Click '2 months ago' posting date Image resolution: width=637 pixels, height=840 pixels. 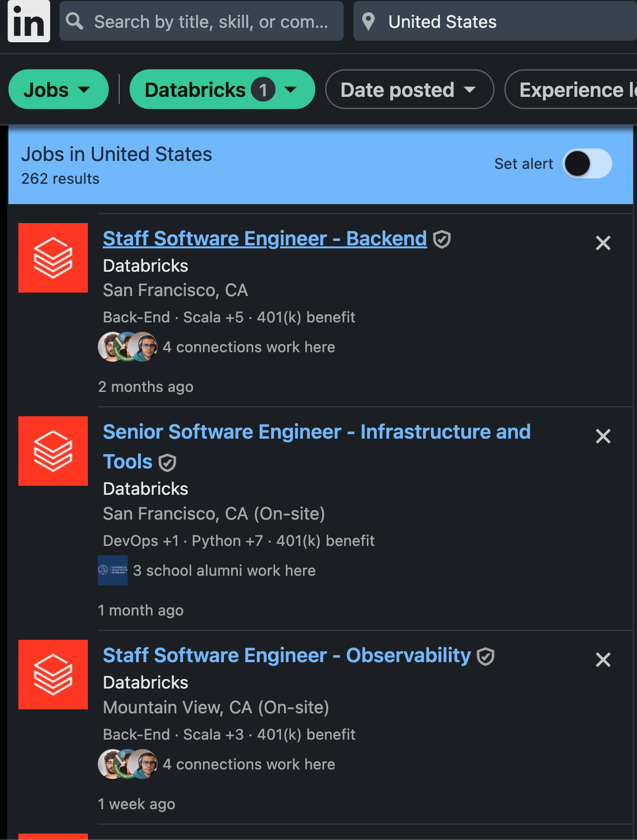[x=145, y=386]
